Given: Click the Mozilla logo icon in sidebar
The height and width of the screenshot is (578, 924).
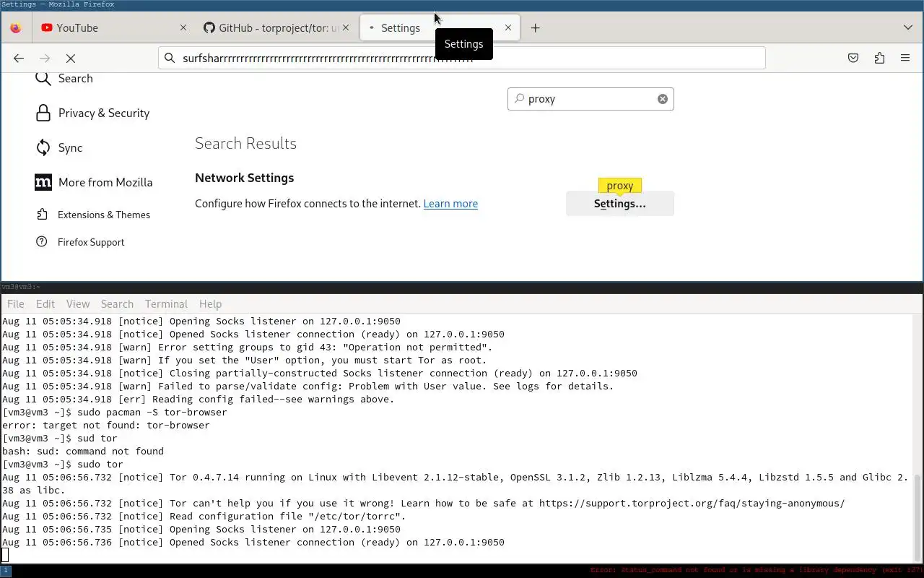Looking at the screenshot, I should (x=43, y=182).
